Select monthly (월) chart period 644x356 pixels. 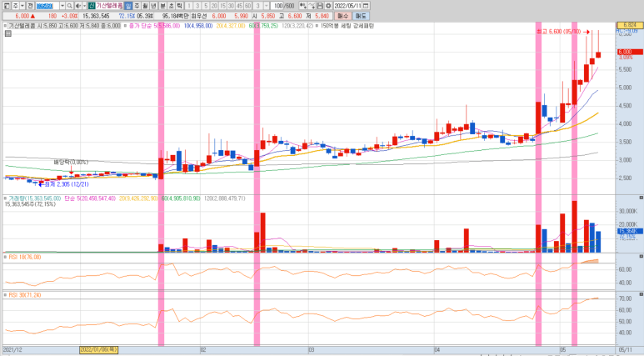click(145, 6)
